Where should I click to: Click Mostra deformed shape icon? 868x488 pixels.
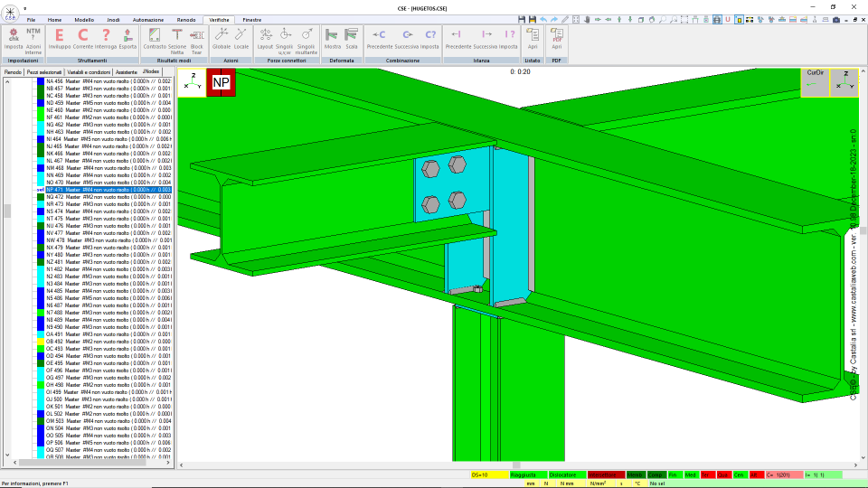(x=332, y=39)
